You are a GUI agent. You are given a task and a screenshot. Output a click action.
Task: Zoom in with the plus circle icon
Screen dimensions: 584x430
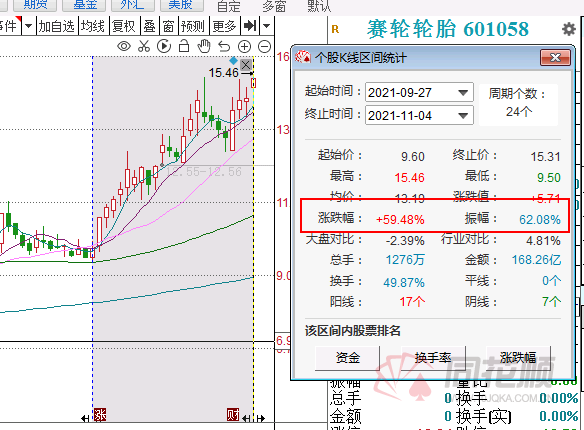click(244, 47)
